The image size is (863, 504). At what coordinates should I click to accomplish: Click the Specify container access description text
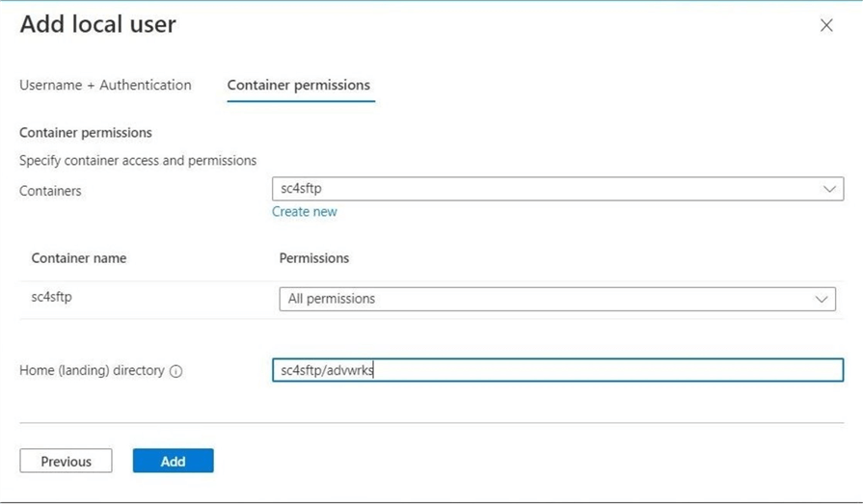(138, 160)
